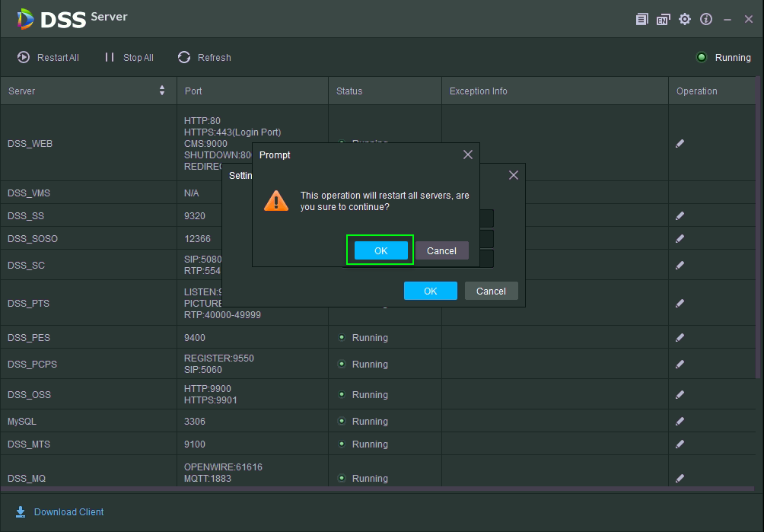Click the edit pencil in DSS_OSS row
The height and width of the screenshot is (532, 764).
click(x=680, y=394)
